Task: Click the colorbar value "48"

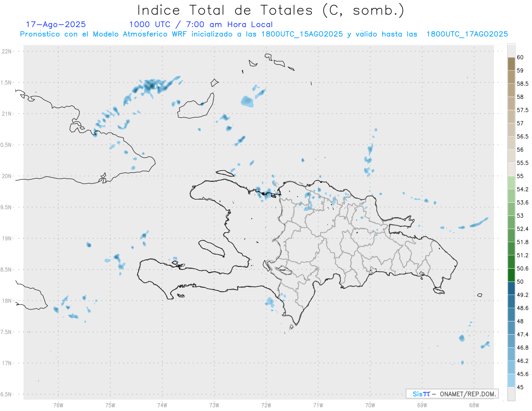Action: (520, 321)
